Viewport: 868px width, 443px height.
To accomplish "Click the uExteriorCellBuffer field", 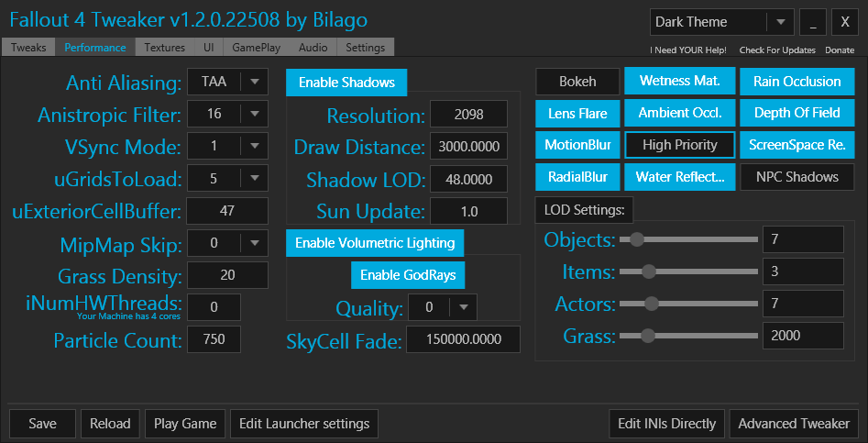I will click(227, 210).
